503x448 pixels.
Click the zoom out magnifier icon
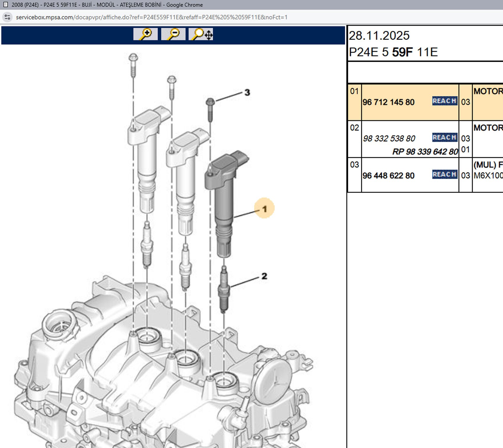173,34
